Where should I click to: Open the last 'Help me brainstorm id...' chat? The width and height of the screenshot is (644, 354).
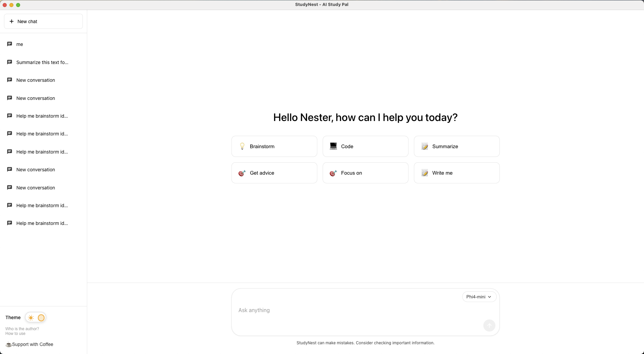click(x=42, y=223)
